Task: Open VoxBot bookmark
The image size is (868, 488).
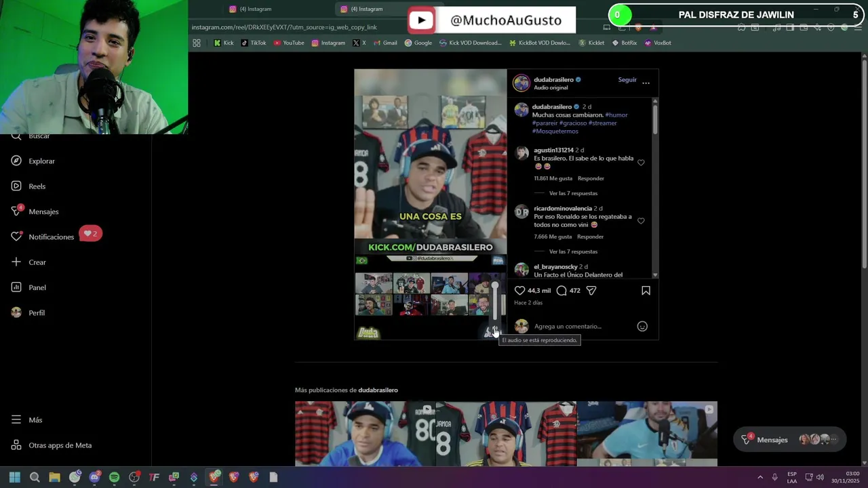Action: point(658,43)
